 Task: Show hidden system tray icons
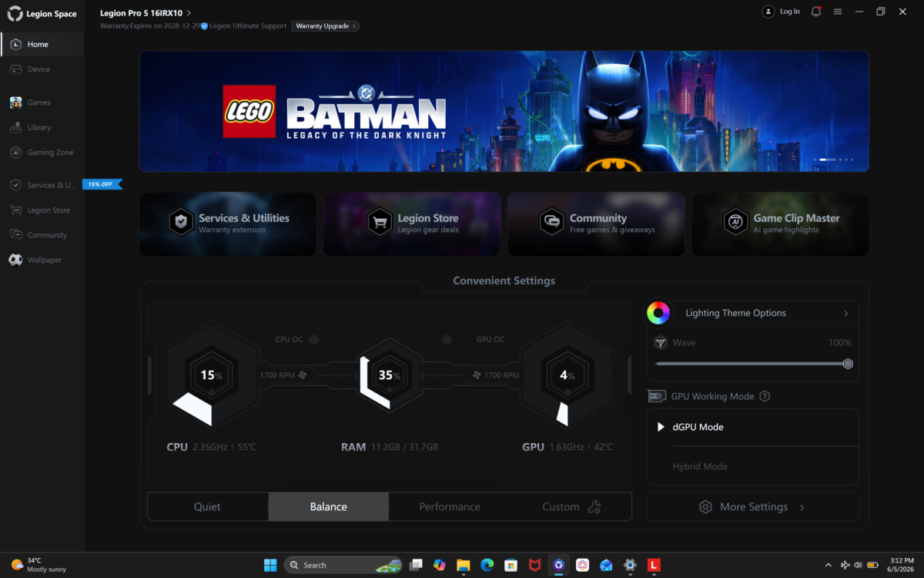point(829,565)
